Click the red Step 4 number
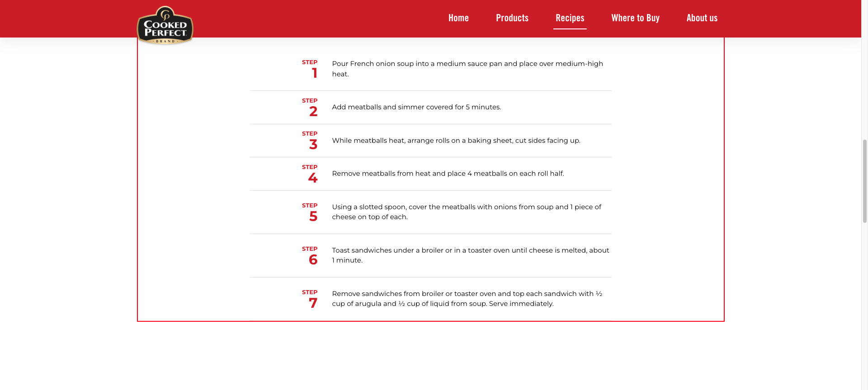The width and height of the screenshot is (868, 390). pyautogui.click(x=313, y=178)
